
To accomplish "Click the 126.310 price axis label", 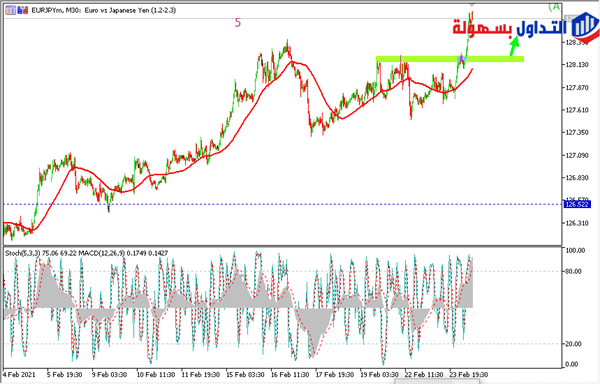I will point(577,223).
